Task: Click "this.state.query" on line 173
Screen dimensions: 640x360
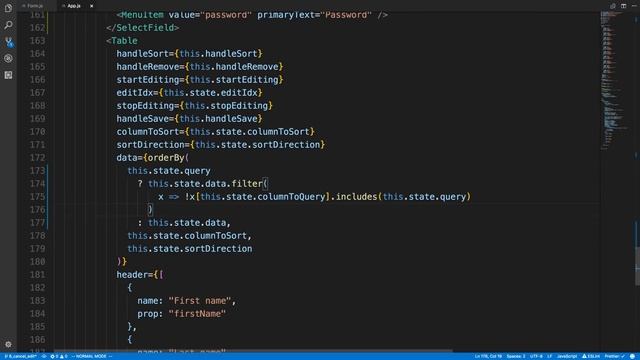Action: click(x=169, y=171)
